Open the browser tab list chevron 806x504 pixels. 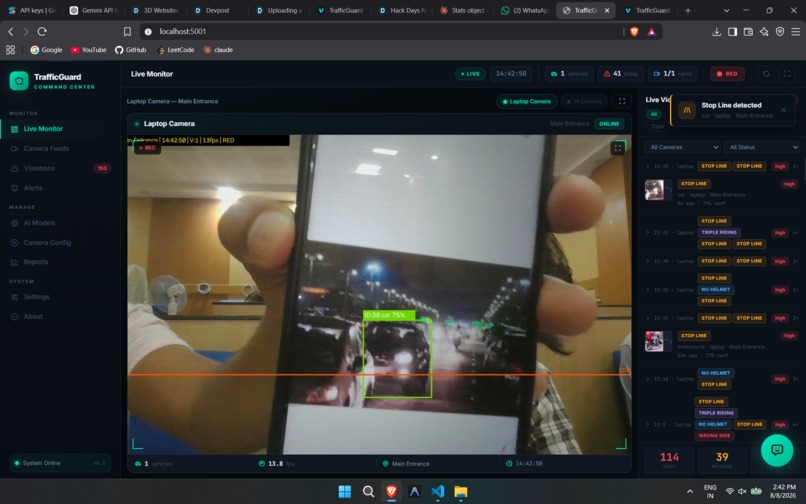point(726,10)
